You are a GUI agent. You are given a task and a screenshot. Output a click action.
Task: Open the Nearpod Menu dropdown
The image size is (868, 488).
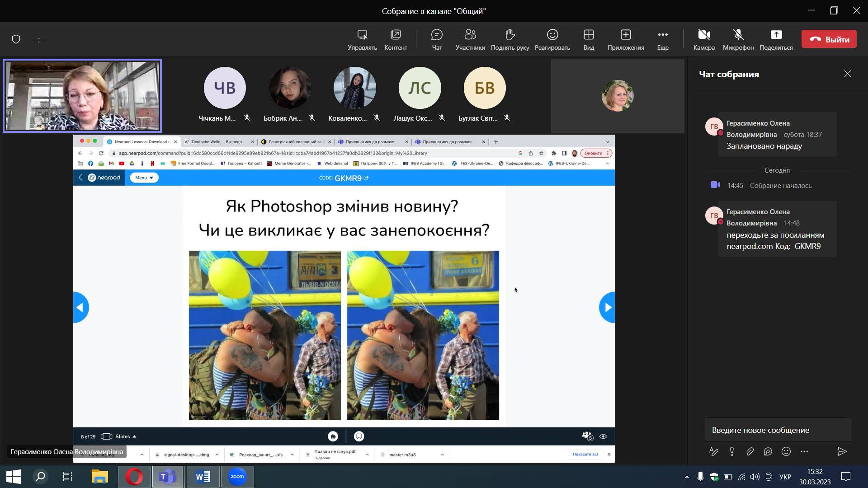144,178
